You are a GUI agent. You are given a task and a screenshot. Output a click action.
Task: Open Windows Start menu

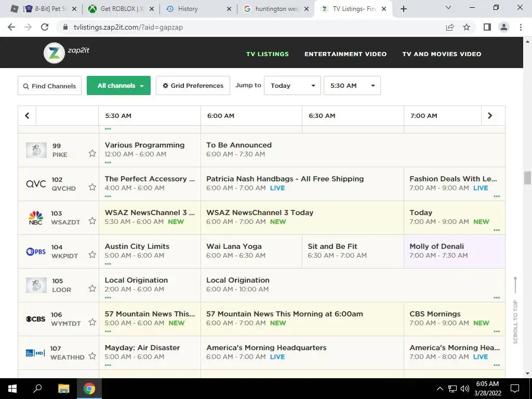(x=12, y=389)
